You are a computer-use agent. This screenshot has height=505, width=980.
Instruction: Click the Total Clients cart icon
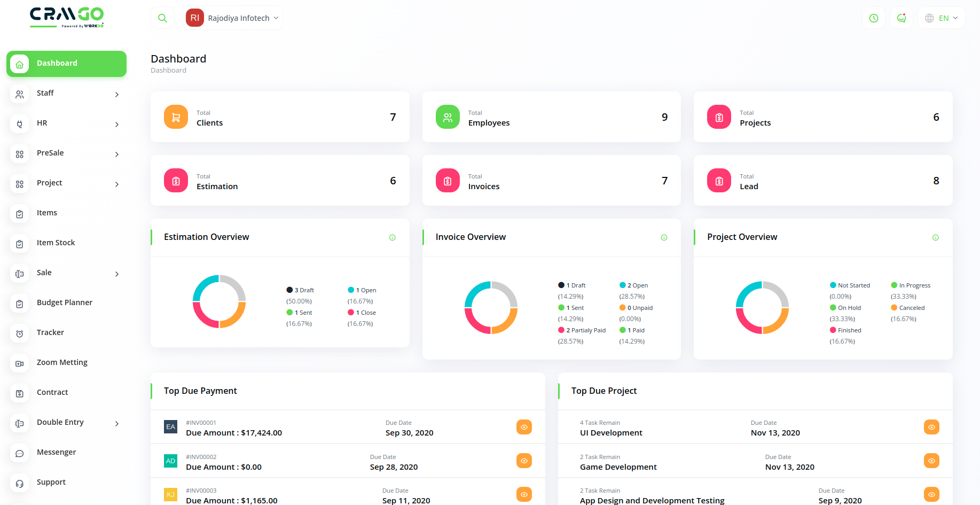[x=176, y=117]
